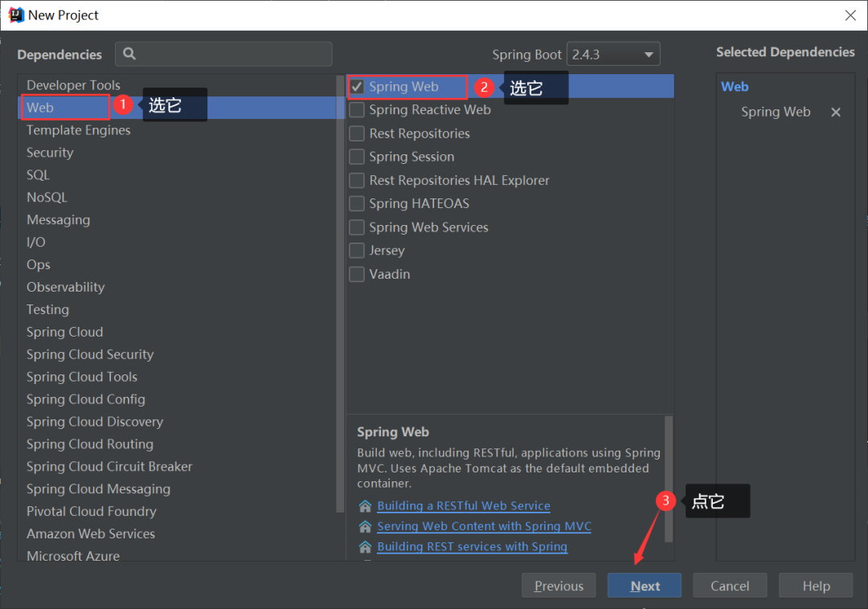Focus the dependencies search field
Image resolution: width=868 pixels, height=609 pixels.
click(223, 54)
